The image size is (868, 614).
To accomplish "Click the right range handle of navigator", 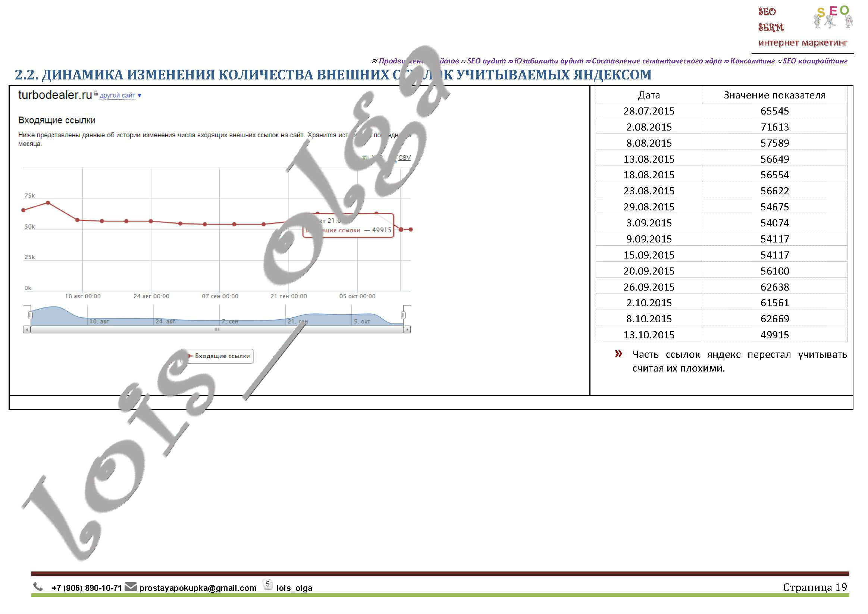I will point(403,315).
